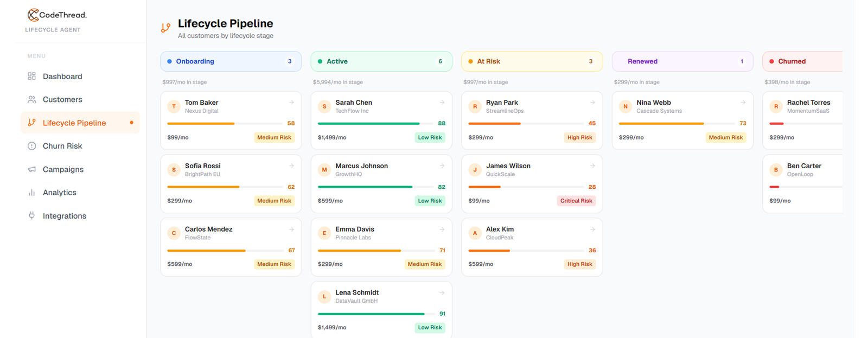The image size is (868, 338).
Task: Select the At Risk stage header
Action: [532, 61]
